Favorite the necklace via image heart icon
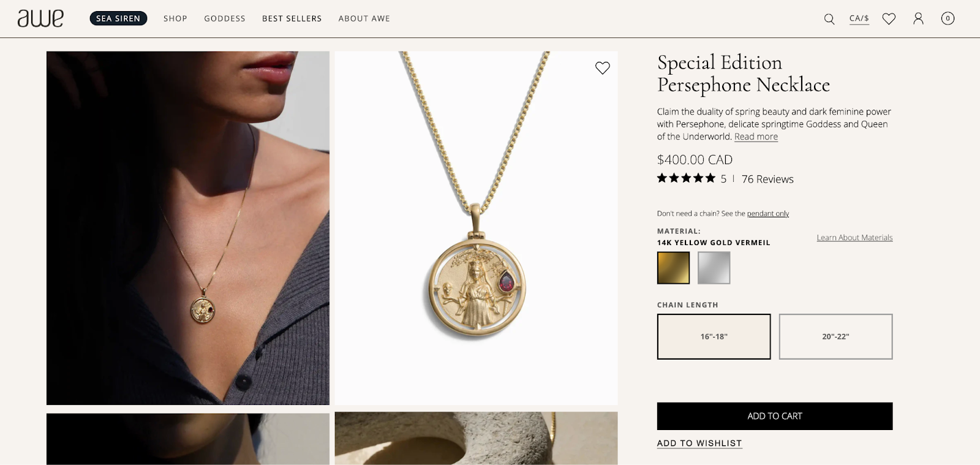The image size is (980, 465). [603, 68]
